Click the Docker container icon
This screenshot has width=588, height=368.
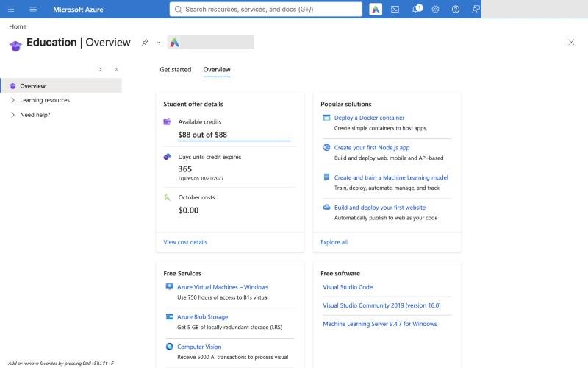point(326,118)
